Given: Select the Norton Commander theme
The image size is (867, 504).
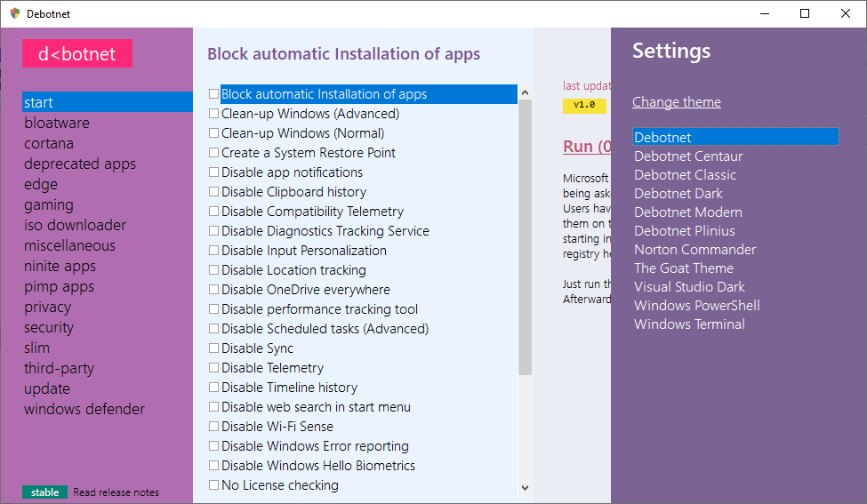Looking at the screenshot, I should [695, 250].
